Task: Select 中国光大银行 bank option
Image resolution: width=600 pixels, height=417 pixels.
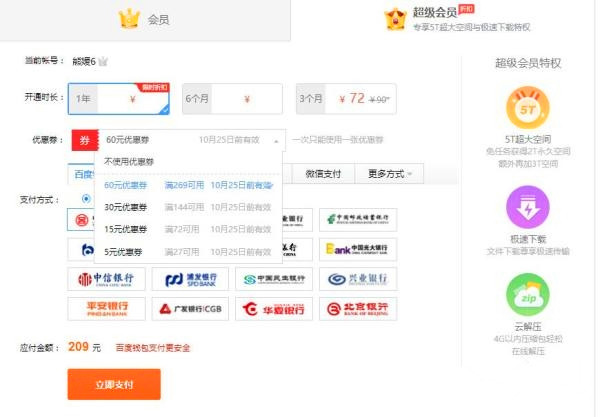Action: 358,249
